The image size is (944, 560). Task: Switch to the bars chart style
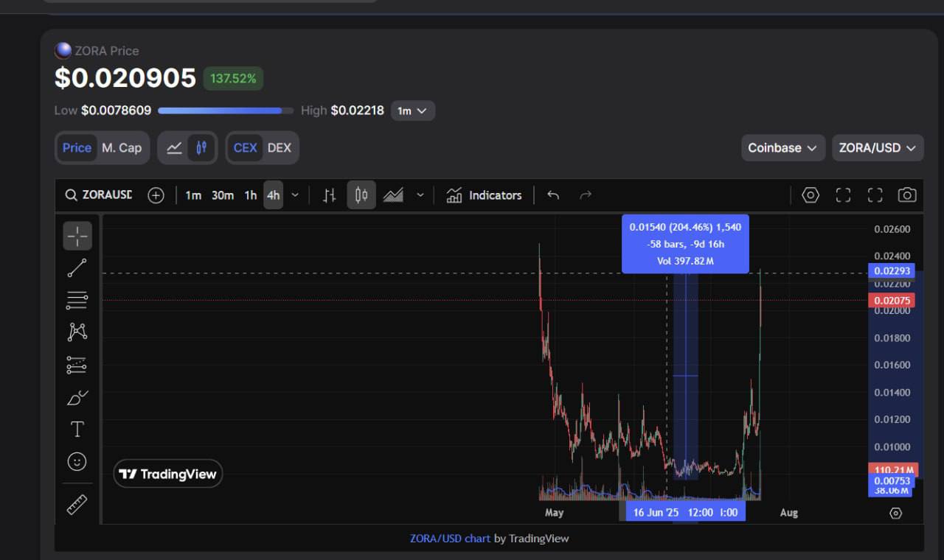(x=329, y=195)
